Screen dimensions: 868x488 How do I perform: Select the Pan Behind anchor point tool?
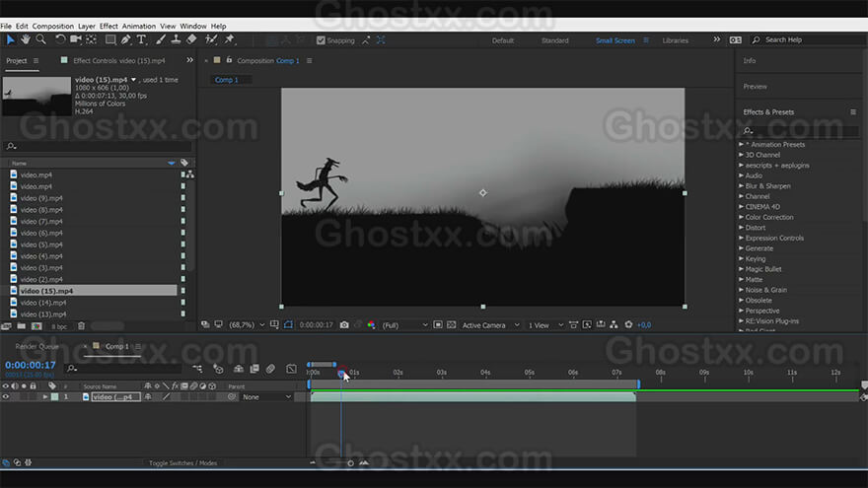coord(91,39)
